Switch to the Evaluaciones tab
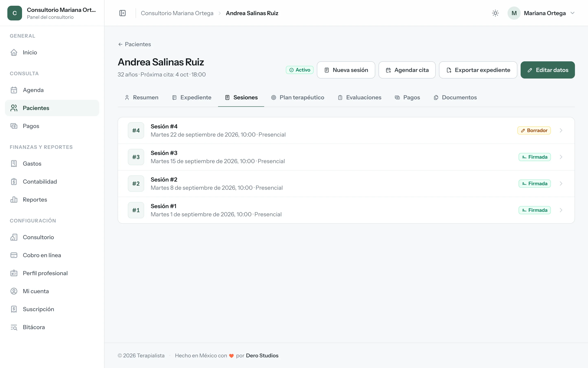Viewport: 588px width, 368px height. point(360,98)
